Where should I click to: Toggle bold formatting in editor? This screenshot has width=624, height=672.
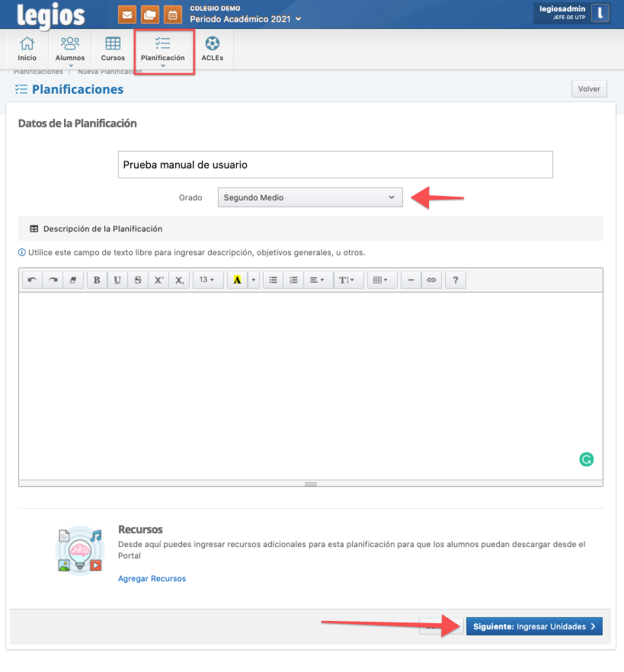coord(97,280)
